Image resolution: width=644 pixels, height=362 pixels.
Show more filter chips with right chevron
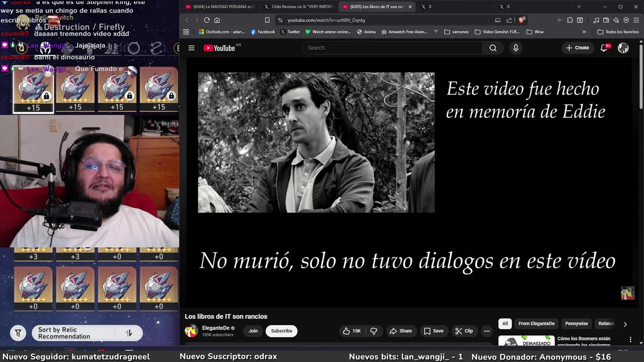(625, 324)
